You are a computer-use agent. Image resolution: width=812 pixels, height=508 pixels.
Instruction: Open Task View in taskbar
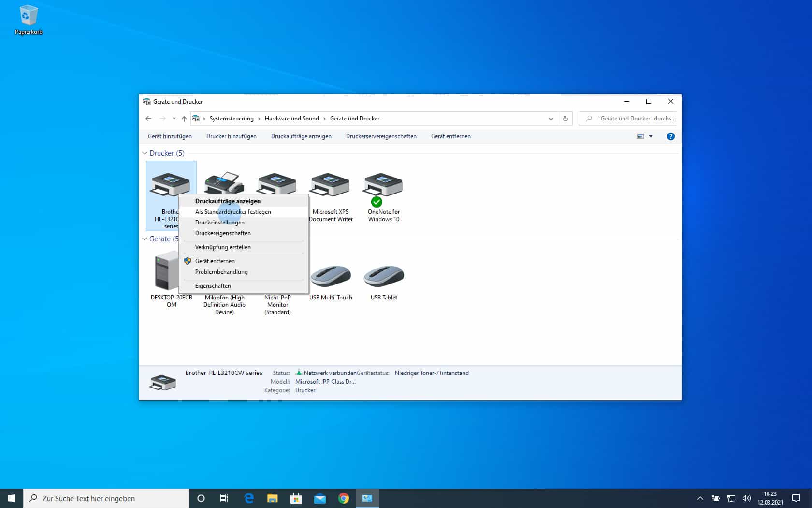224,498
